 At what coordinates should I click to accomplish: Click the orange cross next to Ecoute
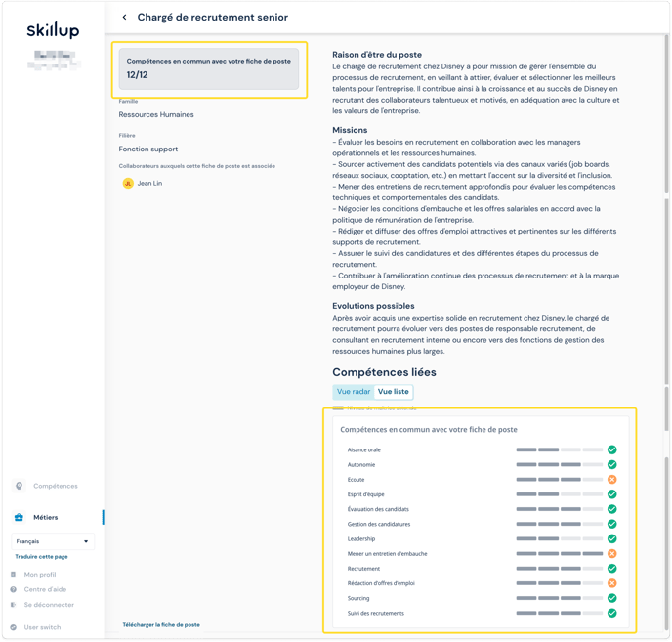tap(612, 480)
